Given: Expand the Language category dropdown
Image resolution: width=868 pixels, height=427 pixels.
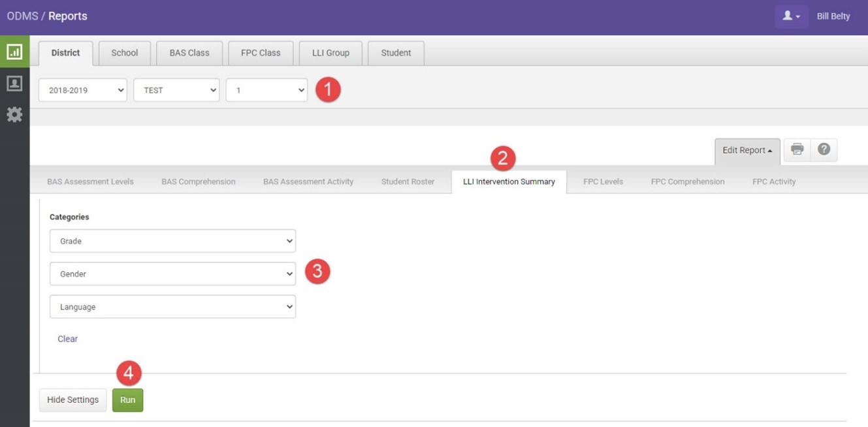Looking at the screenshot, I should pyautogui.click(x=172, y=307).
